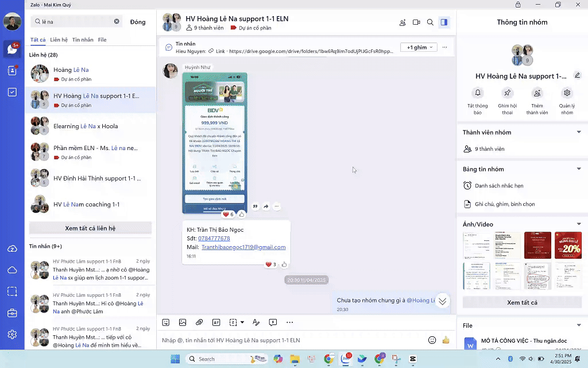Click 'Xem tất cả' under Ảnh/Video
This screenshot has height=368, width=588.
[x=522, y=302]
